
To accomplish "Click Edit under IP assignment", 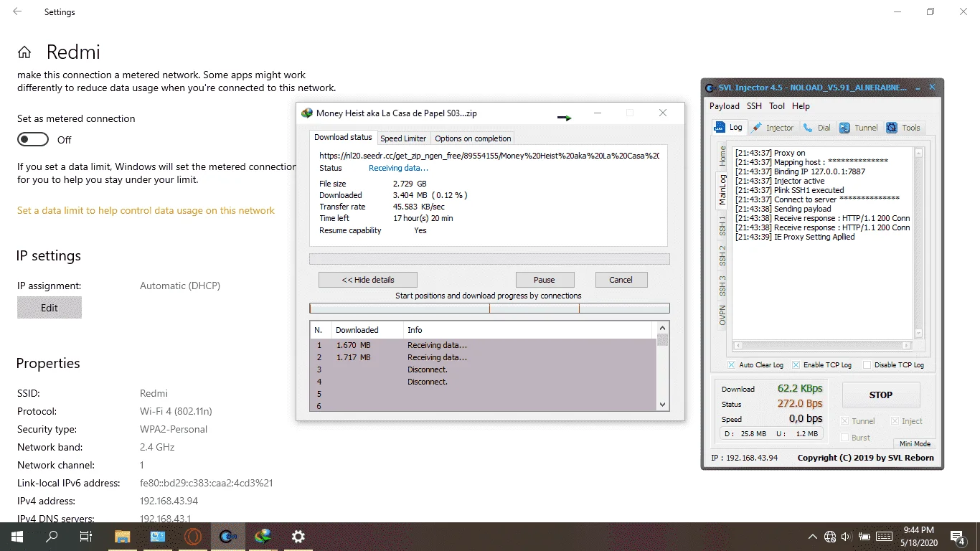I will pos(50,308).
